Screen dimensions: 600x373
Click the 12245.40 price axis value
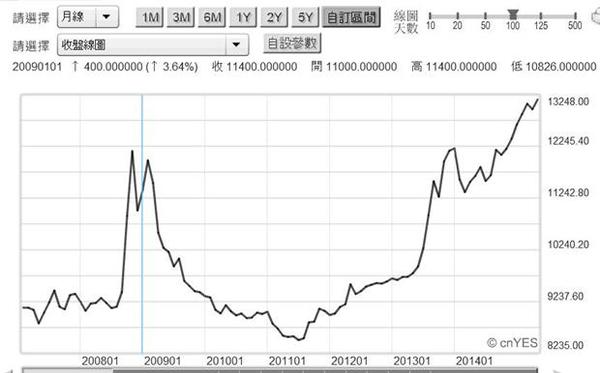(x=568, y=141)
